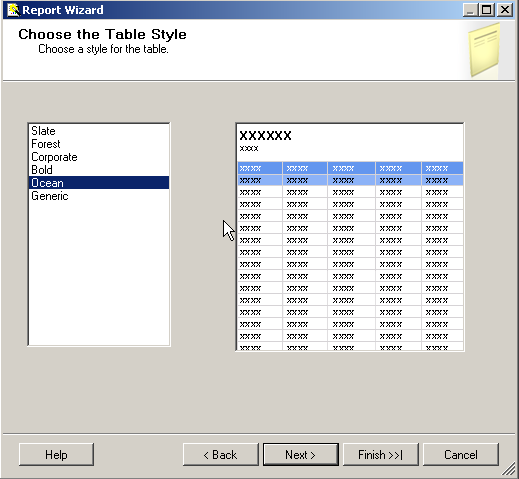Choose the Forest style option

click(x=99, y=144)
